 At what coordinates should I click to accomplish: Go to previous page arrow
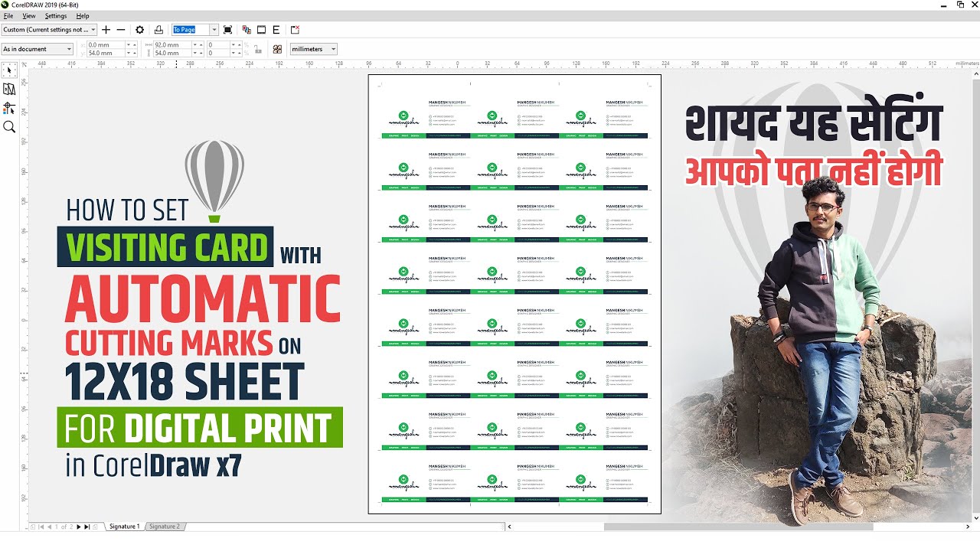[x=49, y=527]
